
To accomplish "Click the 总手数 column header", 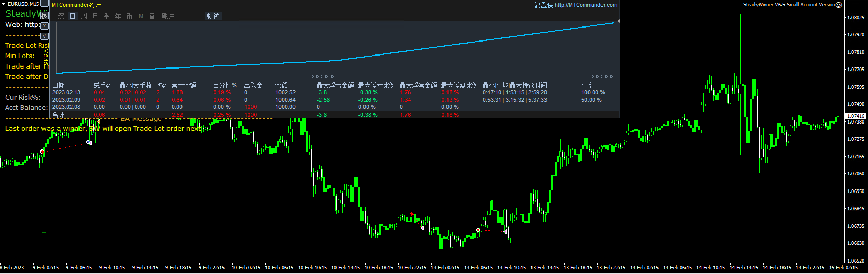I will tap(103, 85).
